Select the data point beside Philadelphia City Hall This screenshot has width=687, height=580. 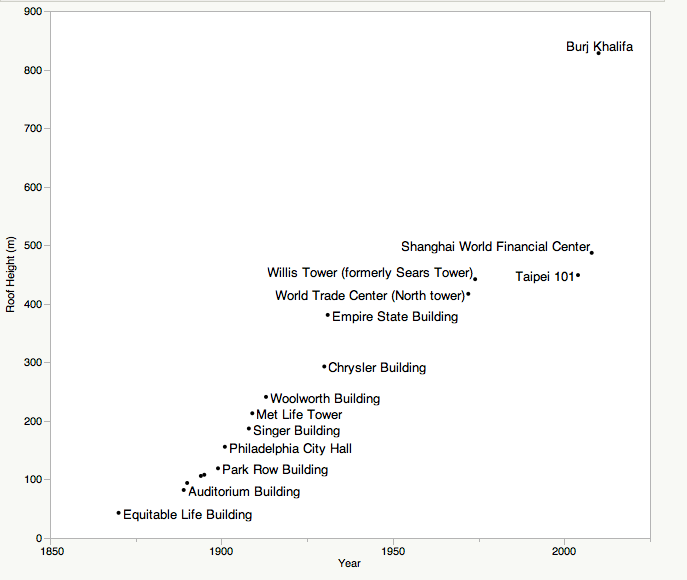(225, 447)
